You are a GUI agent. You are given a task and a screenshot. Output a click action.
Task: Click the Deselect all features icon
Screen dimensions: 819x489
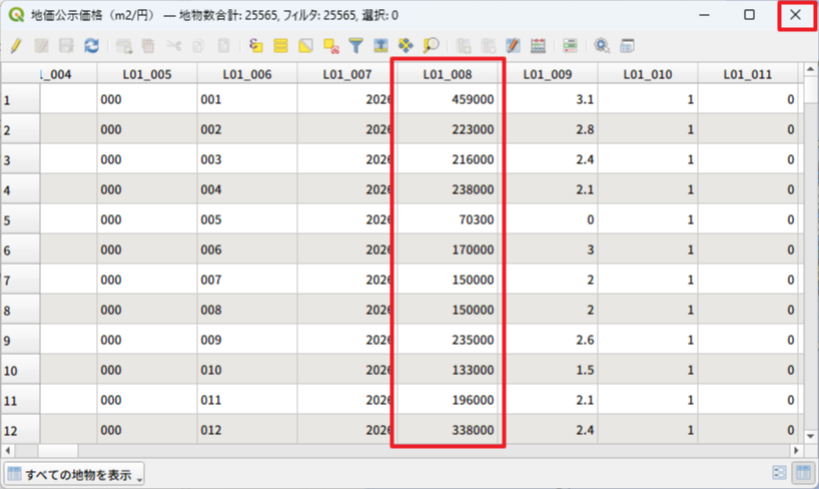click(331, 46)
